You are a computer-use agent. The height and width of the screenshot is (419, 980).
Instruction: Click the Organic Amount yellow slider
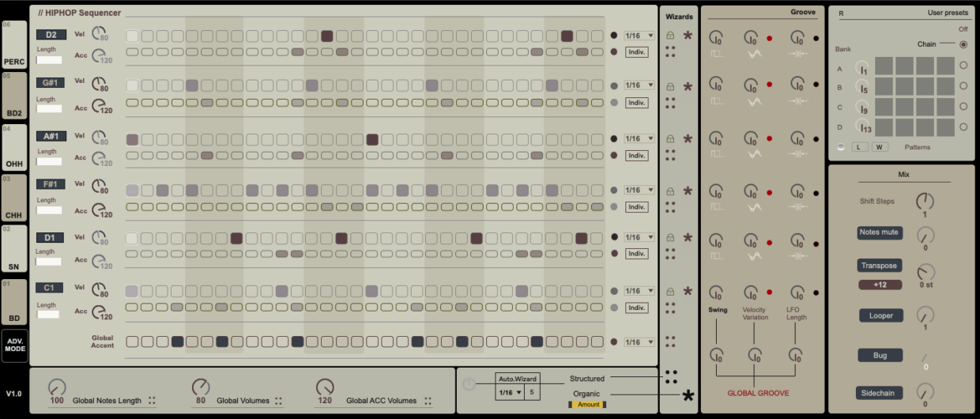[x=586, y=405]
